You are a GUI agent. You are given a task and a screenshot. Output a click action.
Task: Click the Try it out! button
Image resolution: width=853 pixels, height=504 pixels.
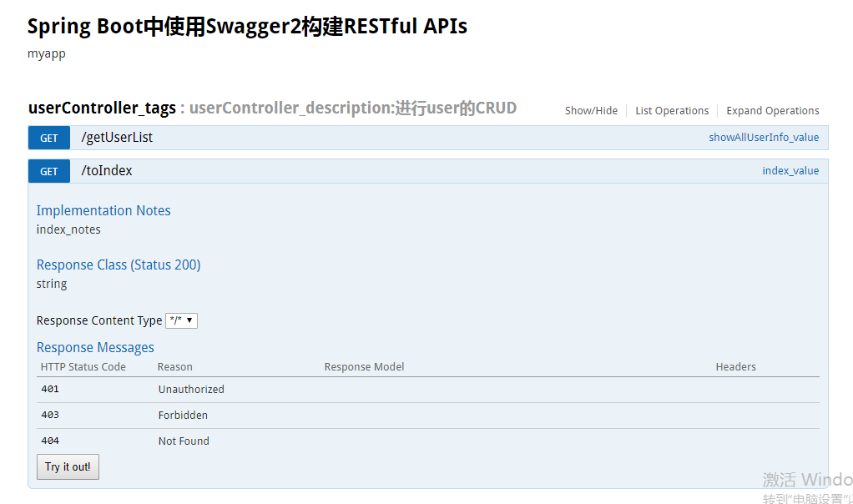click(68, 466)
